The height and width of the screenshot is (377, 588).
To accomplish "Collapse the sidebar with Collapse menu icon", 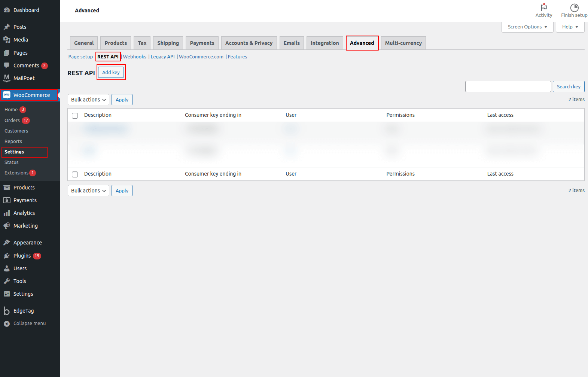I will click(7, 323).
